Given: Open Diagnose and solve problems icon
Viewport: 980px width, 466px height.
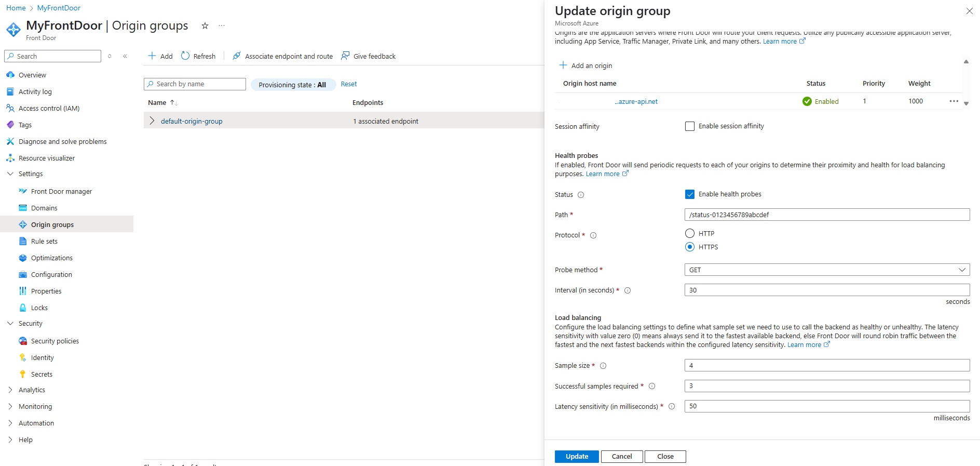Looking at the screenshot, I should point(10,141).
